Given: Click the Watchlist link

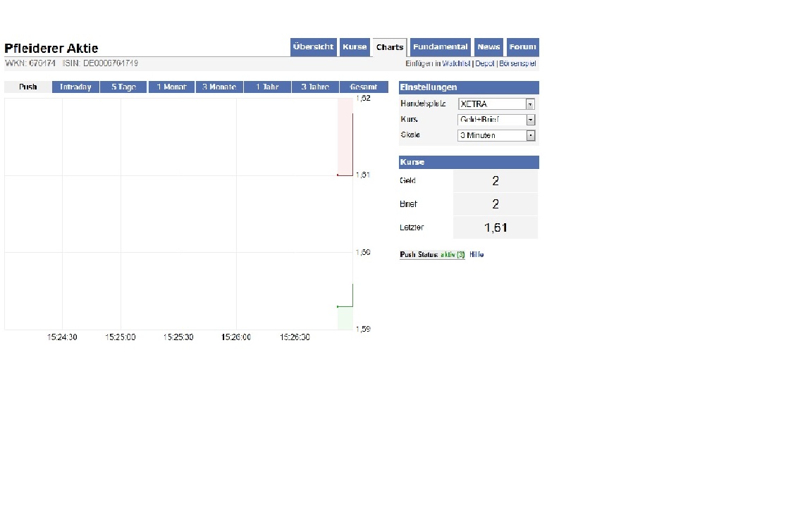Looking at the screenshot, I should coord(456,63).
